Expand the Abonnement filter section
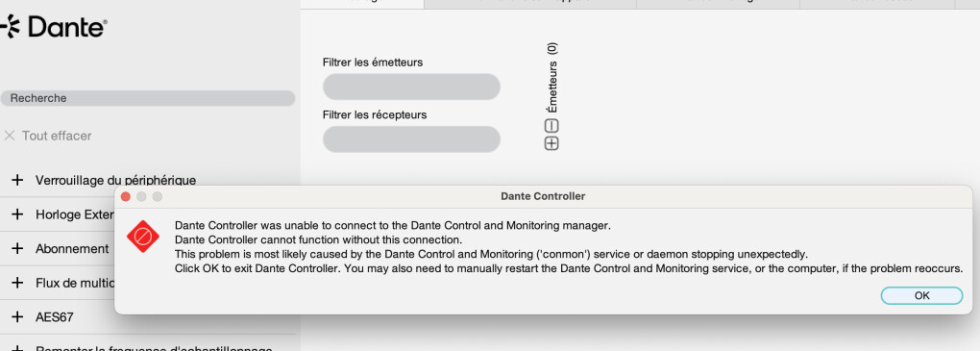Screen dimensions: 980x351 [17, 248]
